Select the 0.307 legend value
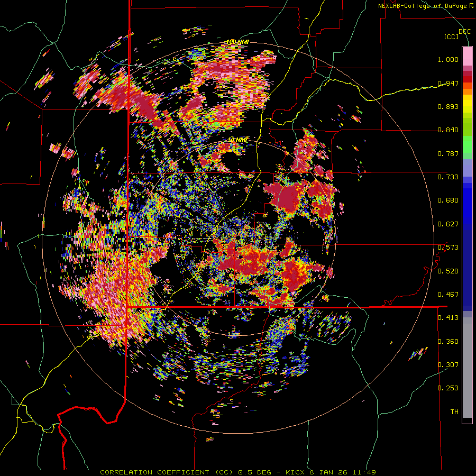 pos(448,364)
